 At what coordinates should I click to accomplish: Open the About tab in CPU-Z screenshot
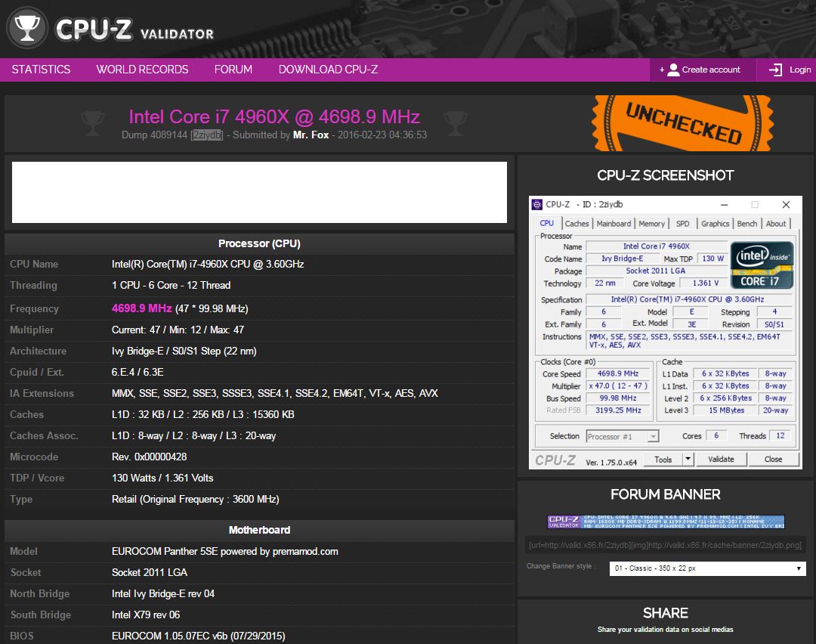[x=776, y=223]
